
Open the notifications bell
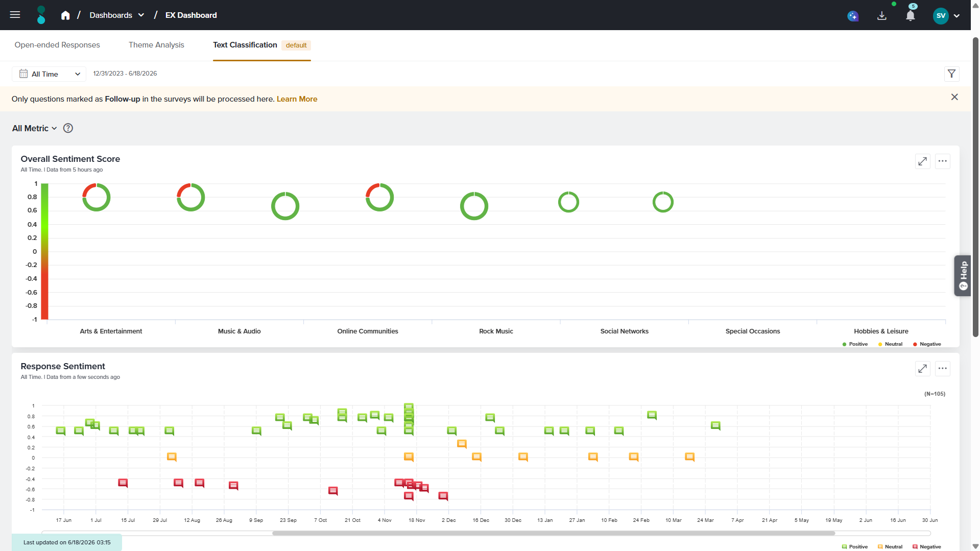pyautogui.click(x=910, y=16)
